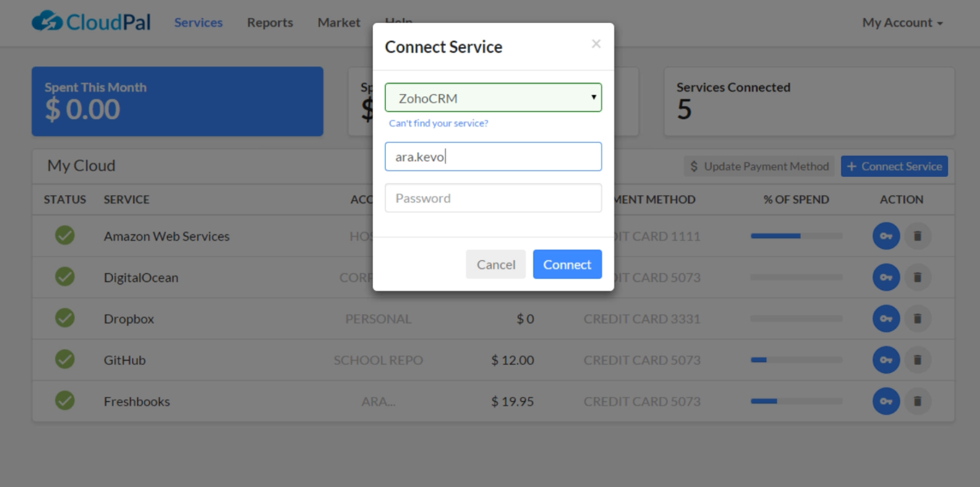Image resolution: width=980 pixels, height=487 pixels.
Task: Click the "PERSONAL" account cell
Action: [379, 319]
